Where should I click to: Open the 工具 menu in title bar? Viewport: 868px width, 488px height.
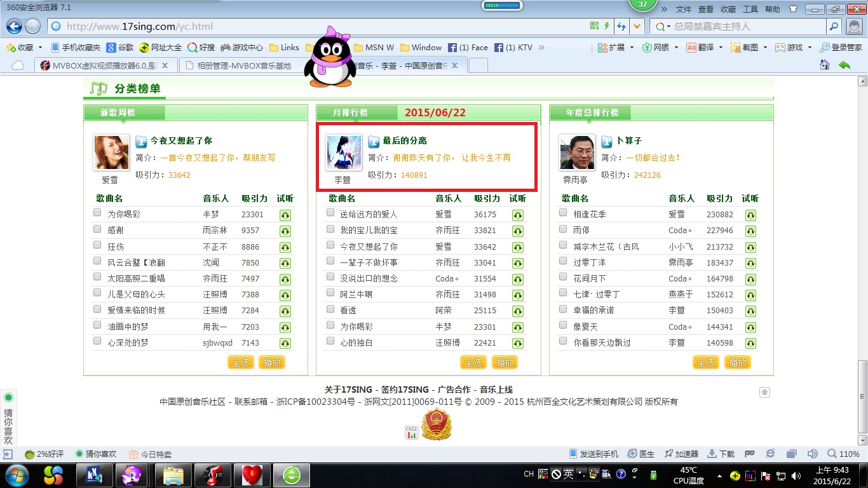pos(750,9)
